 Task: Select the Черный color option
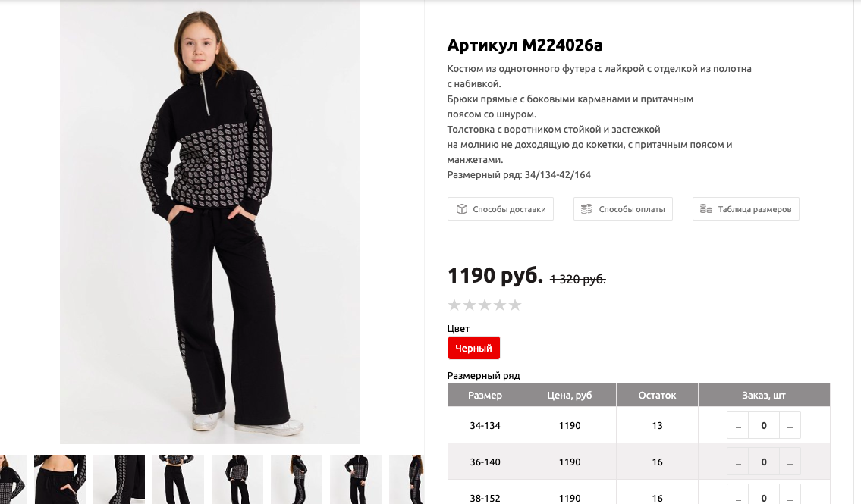474,348
